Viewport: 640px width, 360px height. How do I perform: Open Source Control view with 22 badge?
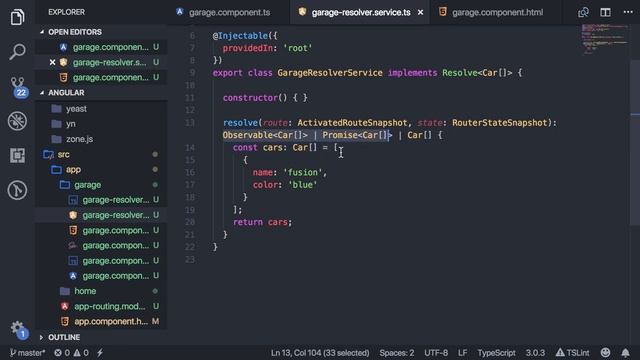click(18, 87)
